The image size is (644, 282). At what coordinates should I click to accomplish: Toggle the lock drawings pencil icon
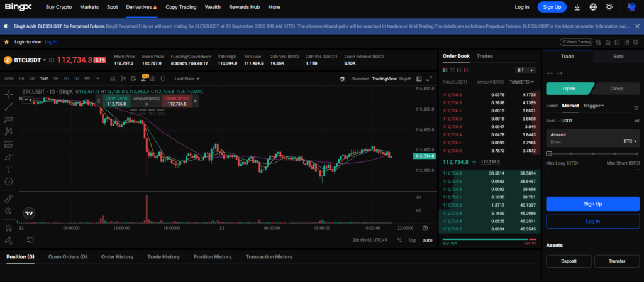point(9,240)
